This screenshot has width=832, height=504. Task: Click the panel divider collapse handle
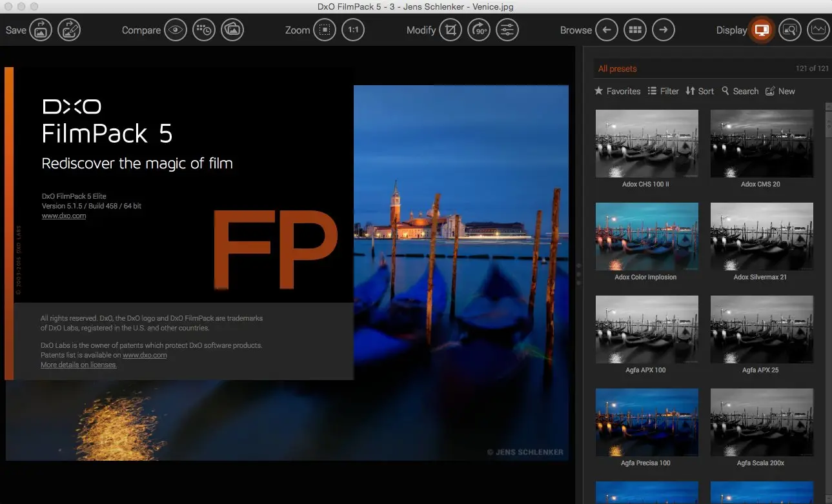click(579, 274)
